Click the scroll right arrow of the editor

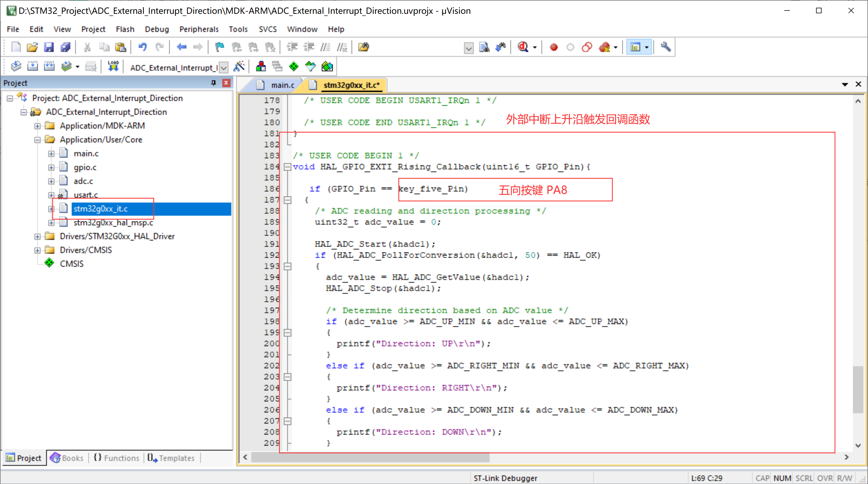(846, 457)
